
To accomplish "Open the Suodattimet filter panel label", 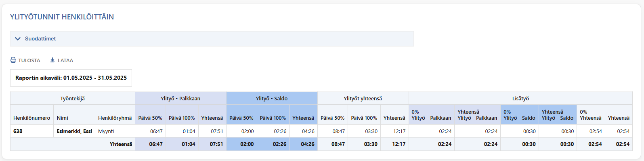I will pos(40,39).
